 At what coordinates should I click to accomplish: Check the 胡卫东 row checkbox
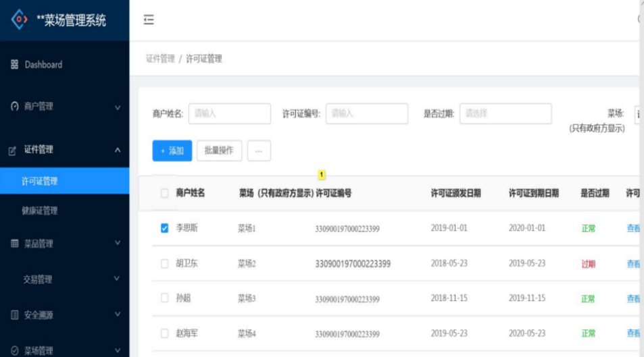164,263
